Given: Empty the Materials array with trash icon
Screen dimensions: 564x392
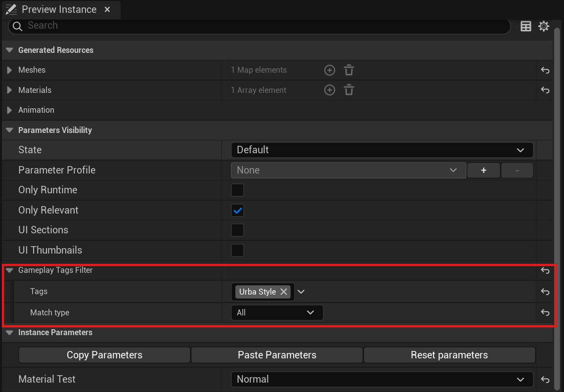Looking at the screenshot, I should point(349,90).
